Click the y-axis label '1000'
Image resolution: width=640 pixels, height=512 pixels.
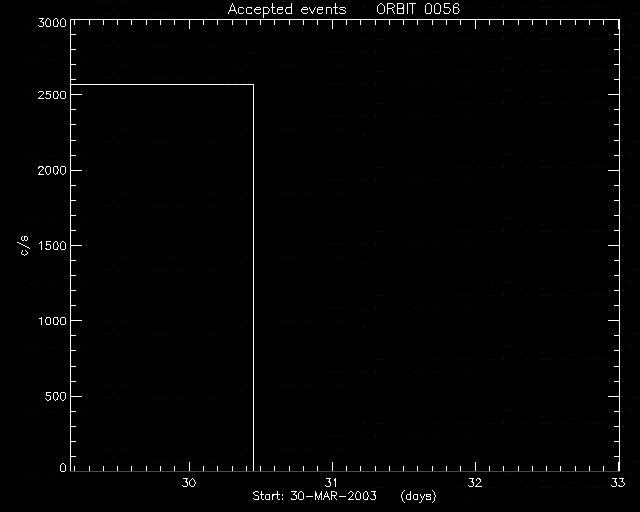pyautogui.click(x=52, y=321)
